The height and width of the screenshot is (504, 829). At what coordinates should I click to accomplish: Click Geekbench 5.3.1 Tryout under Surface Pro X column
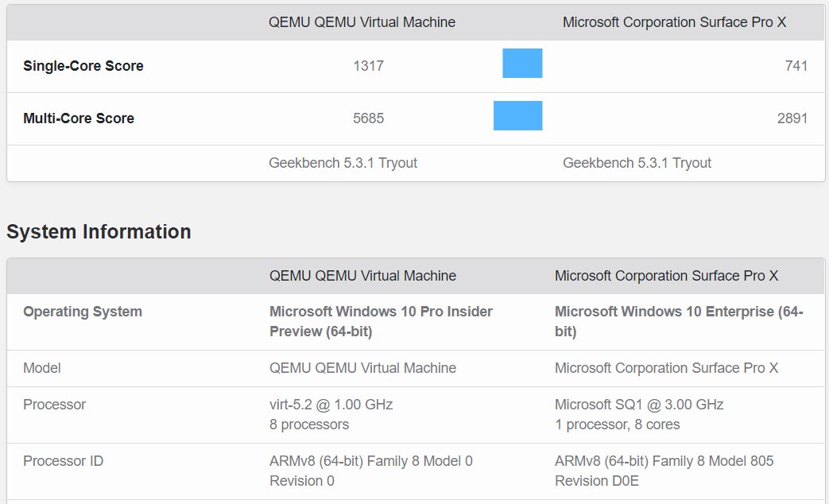coord(637,163)
